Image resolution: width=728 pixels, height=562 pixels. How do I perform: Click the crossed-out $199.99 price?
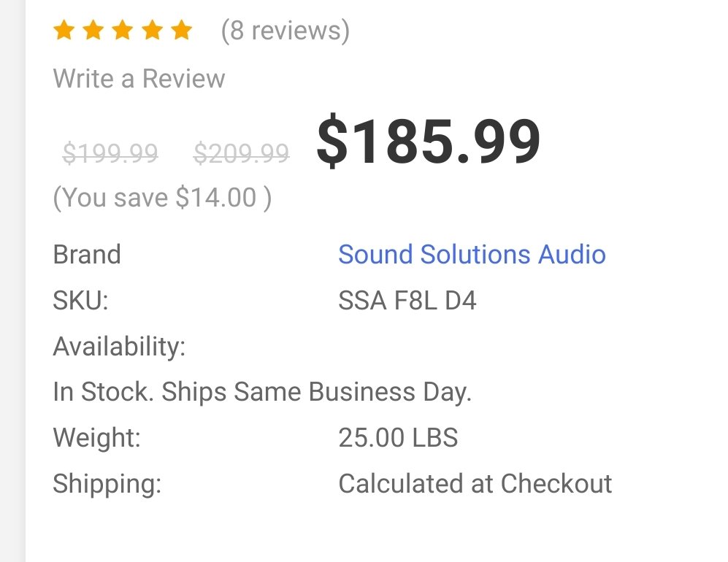[x=110, y=153]
